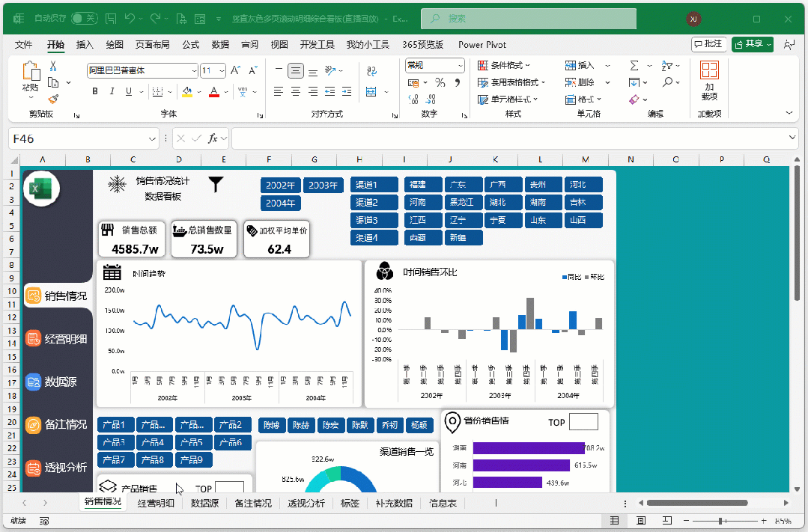Viewport: 808px width, 532px height.
Task: Click the Merge and Center icon
Action: click(371, 92)
